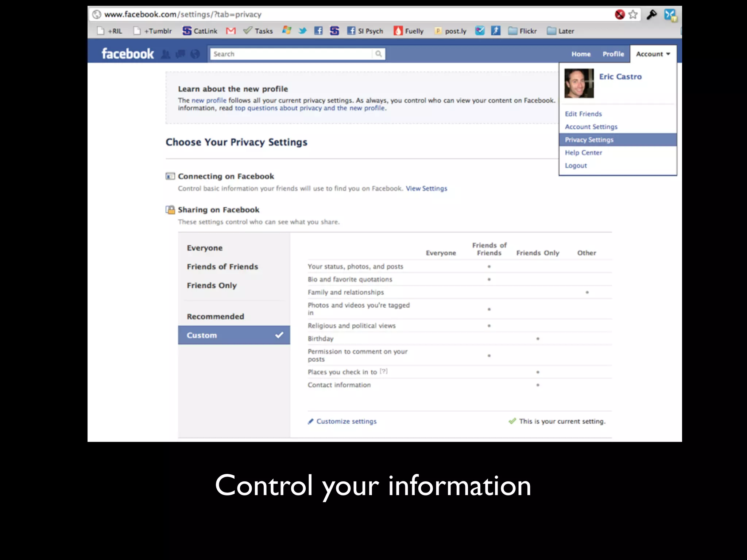Viewport: 747px width, 560px height.
Task: Select Privacy Settings from the menu
Action: click(618, 140)
